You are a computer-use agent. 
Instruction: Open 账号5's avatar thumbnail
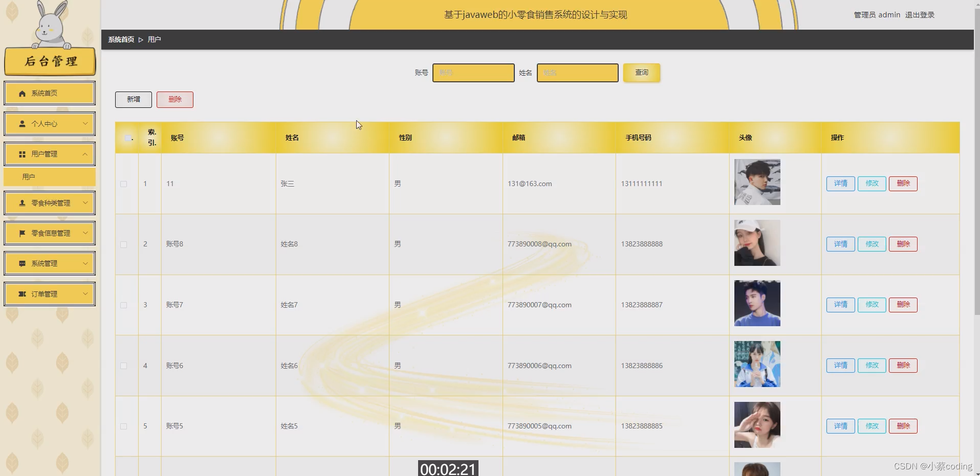(x=757, y=425)
